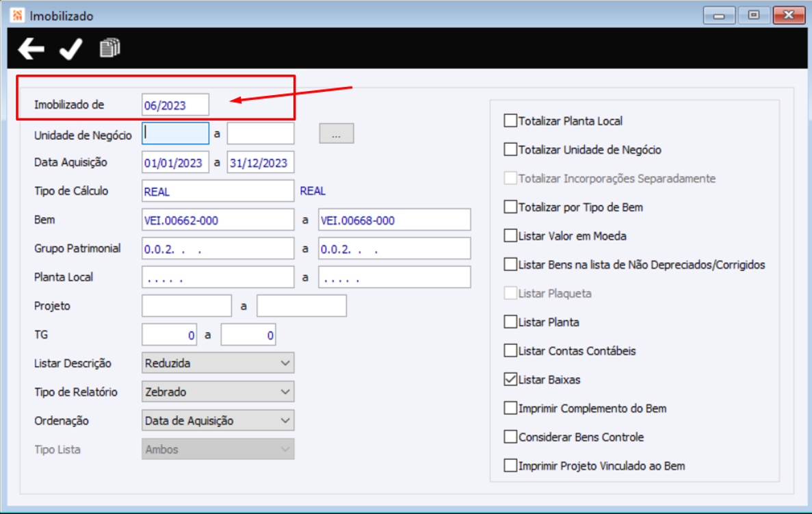Close the Imobilizado window
Screen dimensions: 812x514
(x=789, y=15)
